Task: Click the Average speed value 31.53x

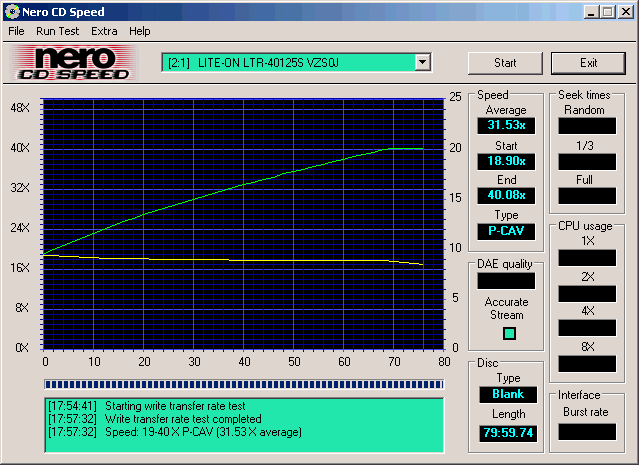Action: pos(506,125)
